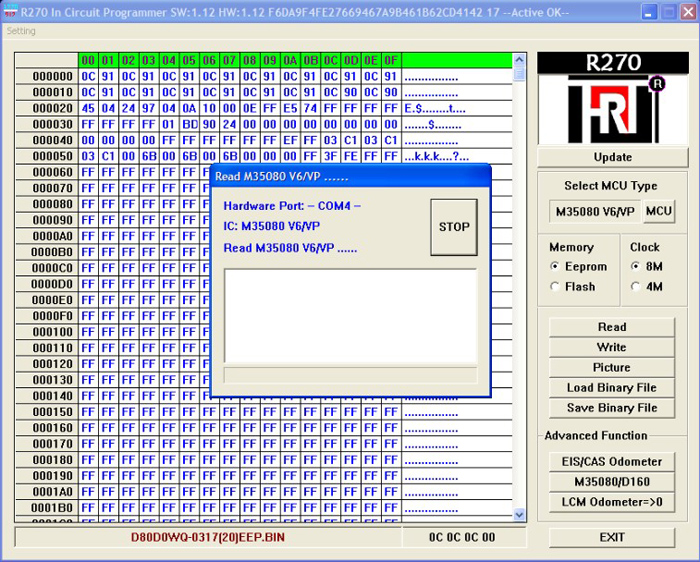This screenshot has width=700, height=562.
Task: Click the read dialog log text area
Action: click(x=350, y=316)
